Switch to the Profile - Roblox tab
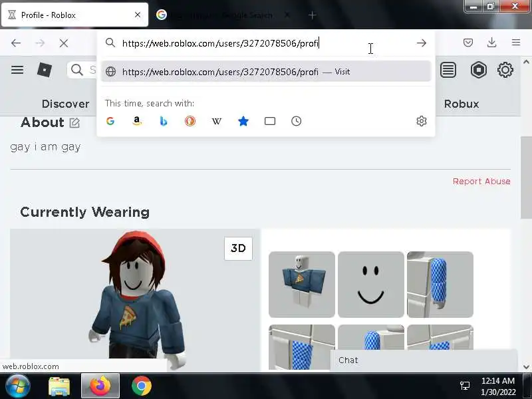Screen dimensions: 532x399 [74, 15]
